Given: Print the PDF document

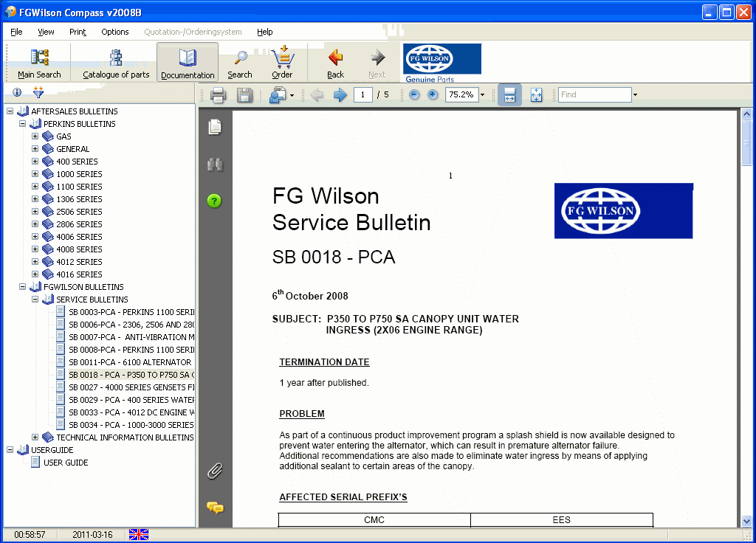Looking at the screenshot, I should [x=218, y=95].
